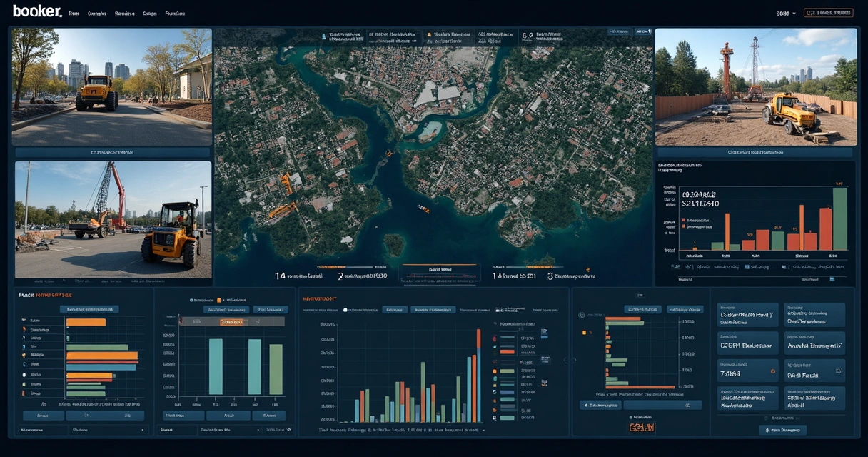Click the wide button above the horizontal bar list
The image size is (868, 457).
point(89,309)
